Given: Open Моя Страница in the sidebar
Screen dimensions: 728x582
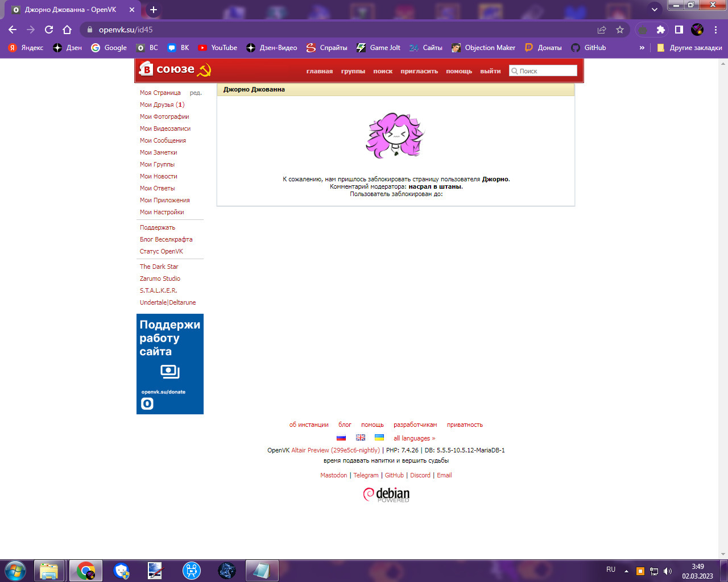Looking at the screenshot, I should tap(160, 93).
